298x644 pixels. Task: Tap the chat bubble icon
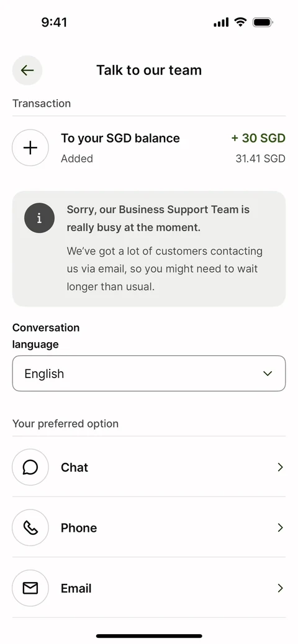click(x=30, y=467)
